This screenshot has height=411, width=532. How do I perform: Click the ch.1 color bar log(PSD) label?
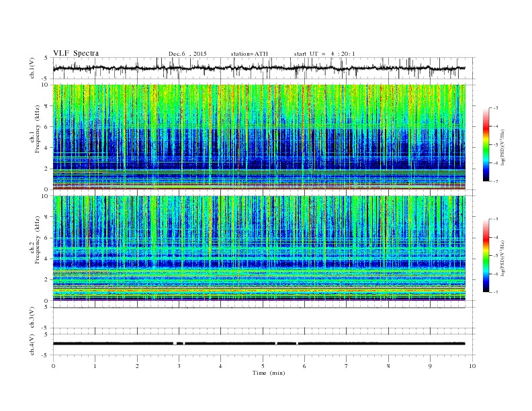(502, 148)
